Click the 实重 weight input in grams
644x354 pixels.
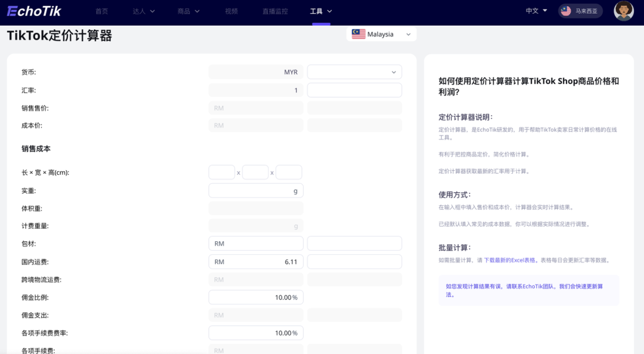(x=256, y=191)
